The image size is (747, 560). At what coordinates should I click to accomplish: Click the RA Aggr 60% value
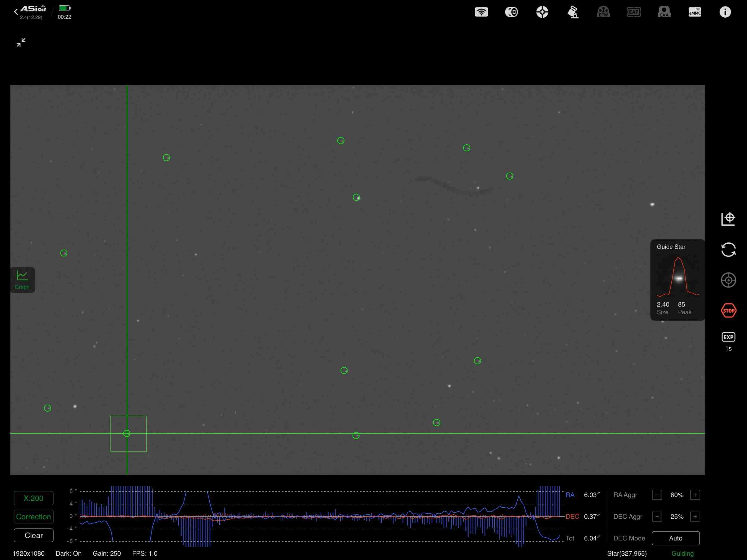[677, 495]
